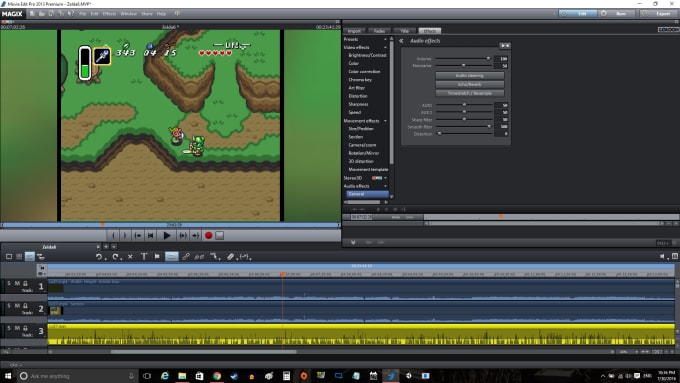Screen dimensions: 680x383
Task: Collapse the Movement effects category
Action: tap(385, 121)
